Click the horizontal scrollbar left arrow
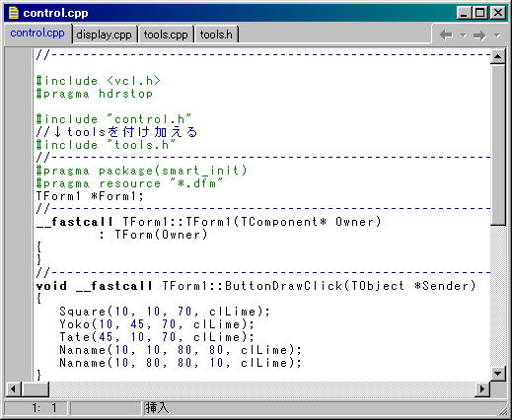 tap(13, 389)
